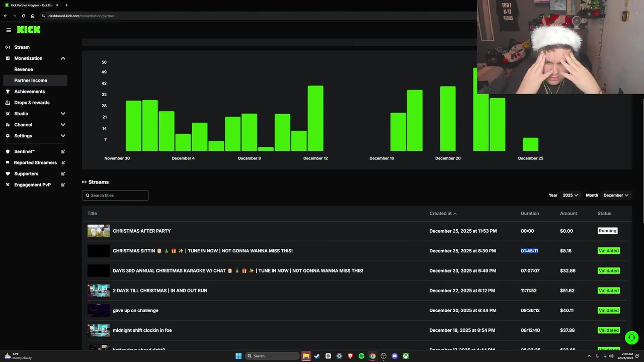
Task: Open the Engagement PvP link
Action: (32, 185)
